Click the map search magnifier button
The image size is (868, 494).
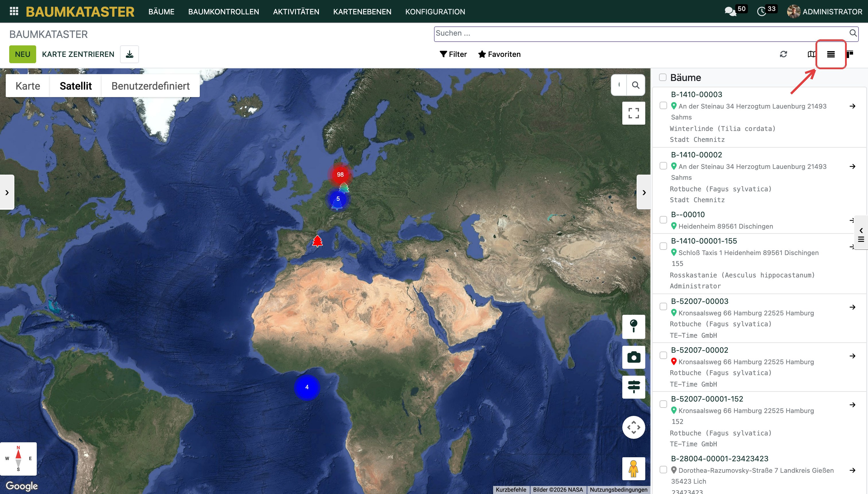click(636, 85)
